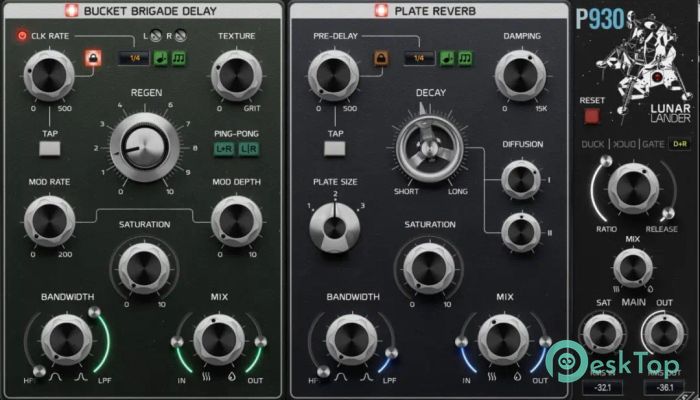Image resolution: width=700 pixels, height=400 pixels.
Task: Click the DECAY knob
Action: point(429,148)
